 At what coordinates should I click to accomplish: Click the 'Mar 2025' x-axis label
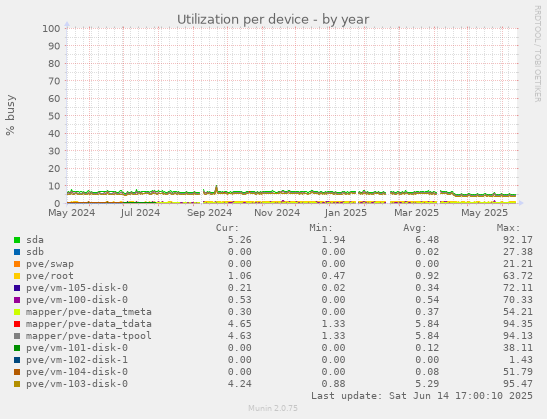click(417, 213)
